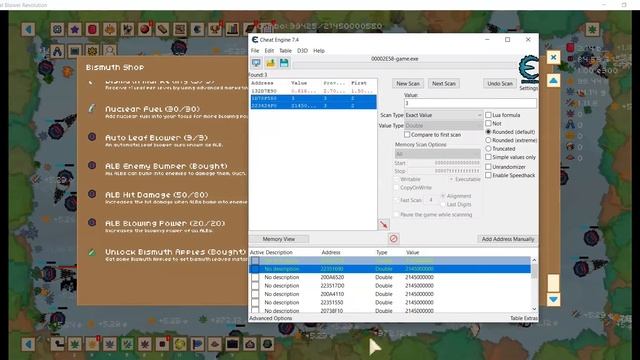Select Nuclear Fuel (30/30) shop item
Viewport: 640px width, 360px height.
click(x=152, y=109)
